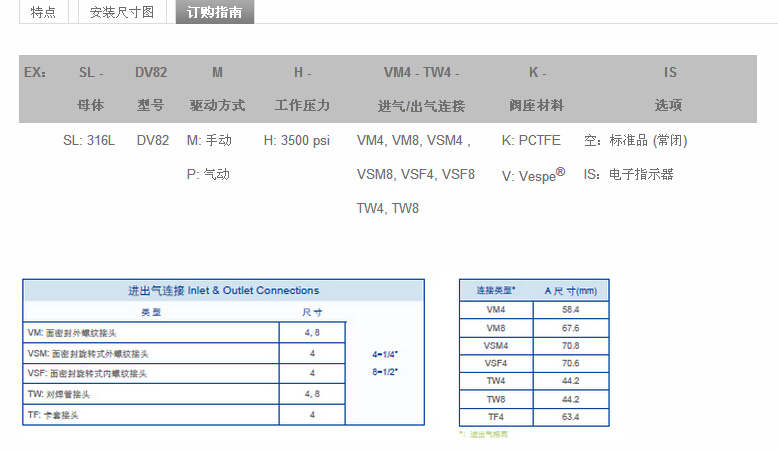Click the H: 3500 psi pressure option
Screen dimensions: 778x450
296,141
